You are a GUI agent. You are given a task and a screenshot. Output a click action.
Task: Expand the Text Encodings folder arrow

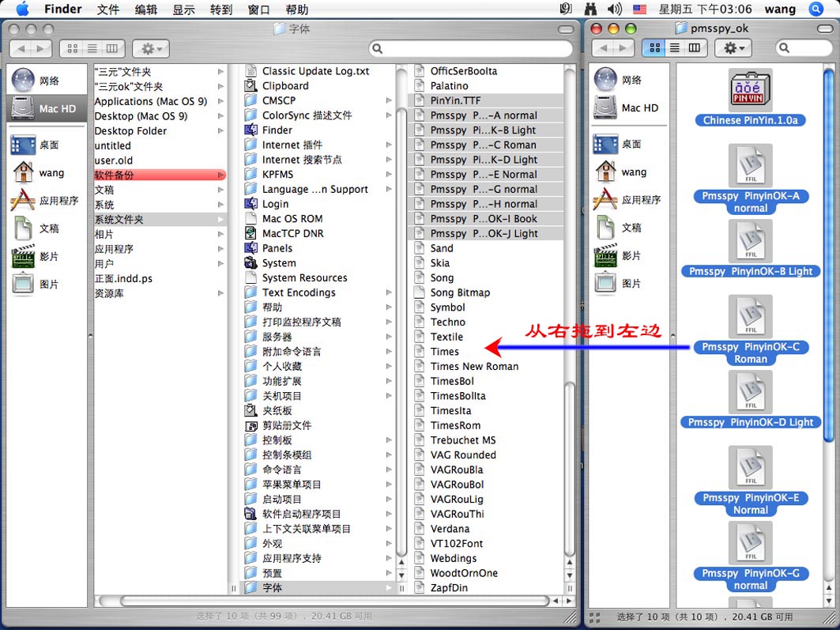(389, 292)
